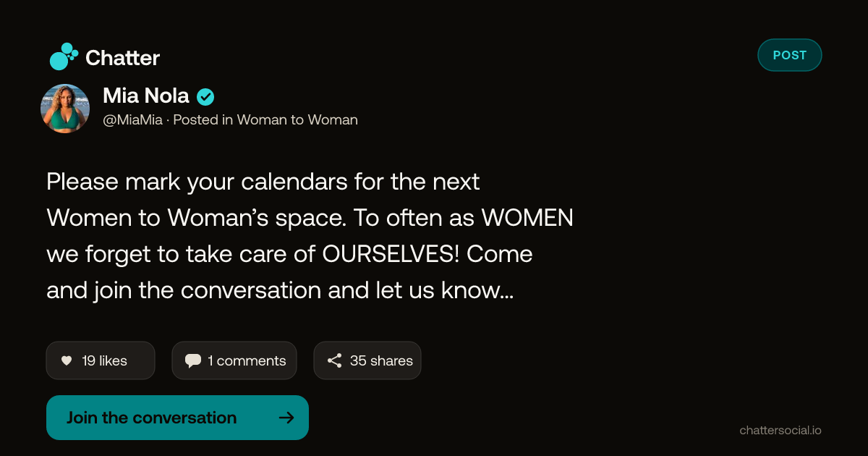
Task: Open the Woman to Woman group link
Action: (297, 120)
